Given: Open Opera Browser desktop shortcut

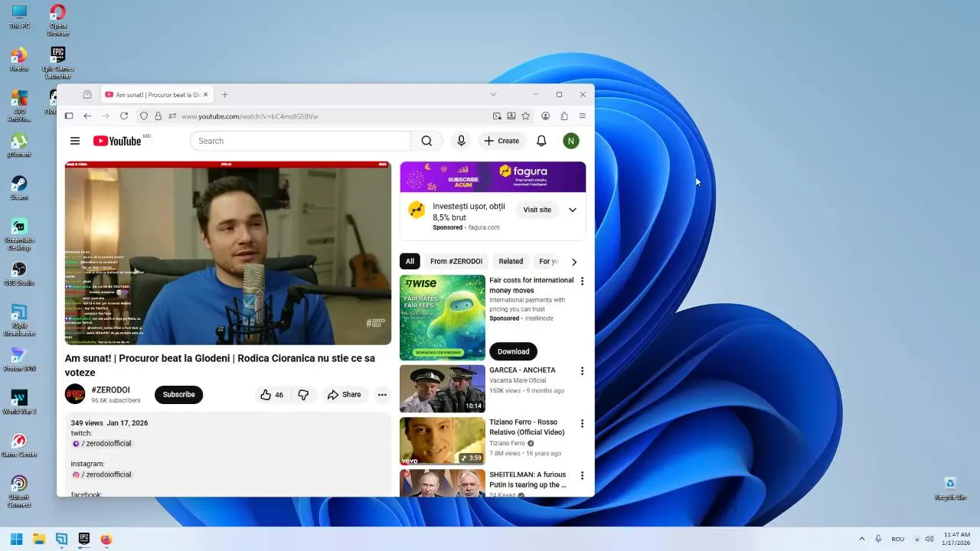Looking at the screenshot, I should 58,20.
